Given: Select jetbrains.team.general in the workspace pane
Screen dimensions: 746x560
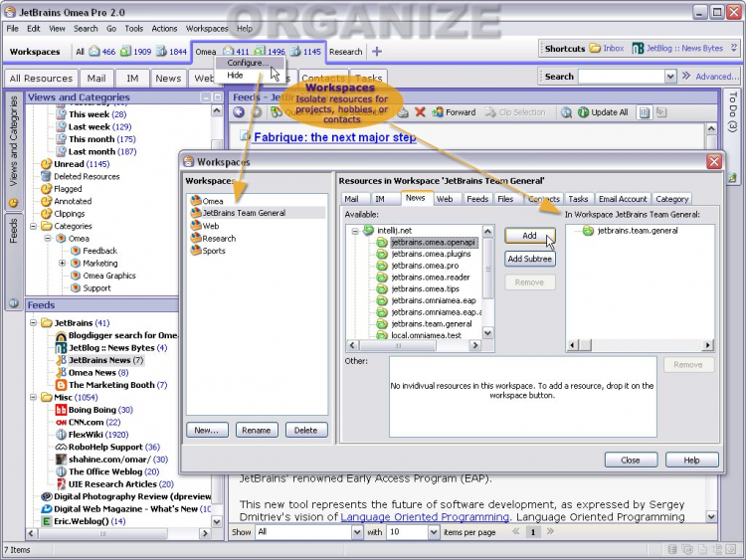Looking at the screenshot, I should tap(638, 231).
